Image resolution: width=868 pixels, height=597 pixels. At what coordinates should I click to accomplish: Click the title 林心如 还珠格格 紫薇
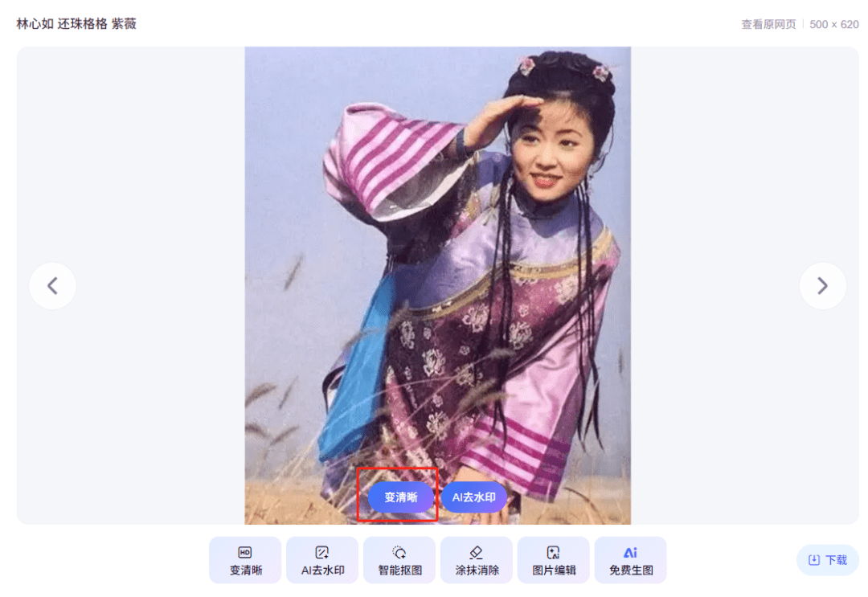(76, 24)
